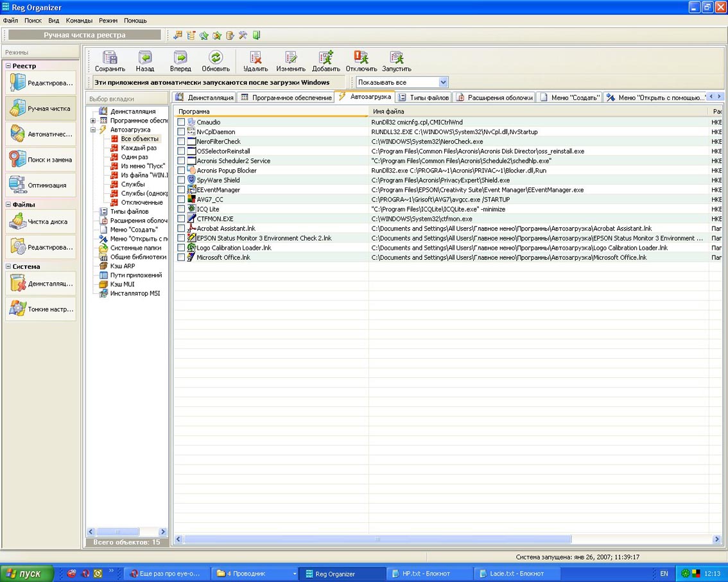Screen dimensions: 728x582
Task: Open the Команды menu
Action: click(79, 21)
